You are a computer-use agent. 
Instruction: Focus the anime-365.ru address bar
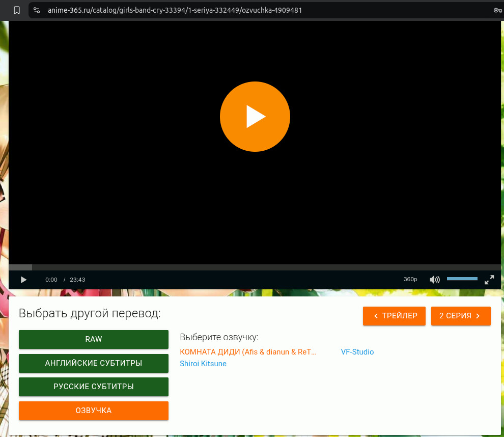point(204,10)
